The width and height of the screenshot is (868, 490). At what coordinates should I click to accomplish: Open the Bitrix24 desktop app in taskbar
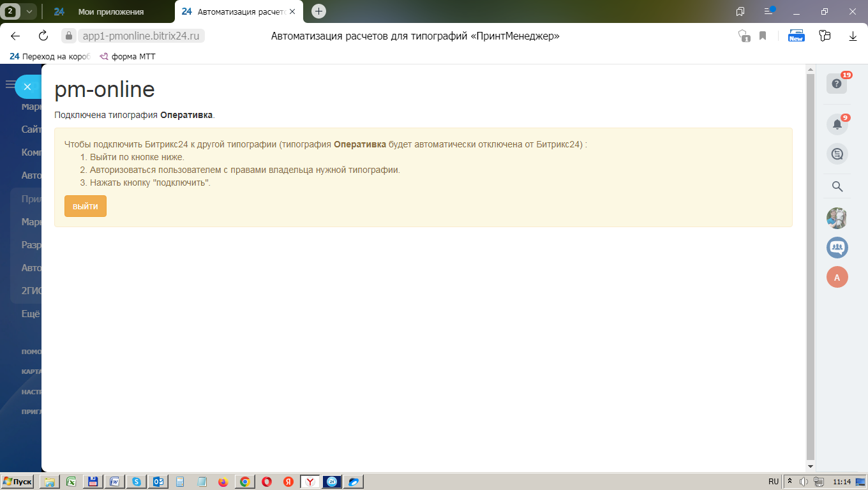(332, 482)
